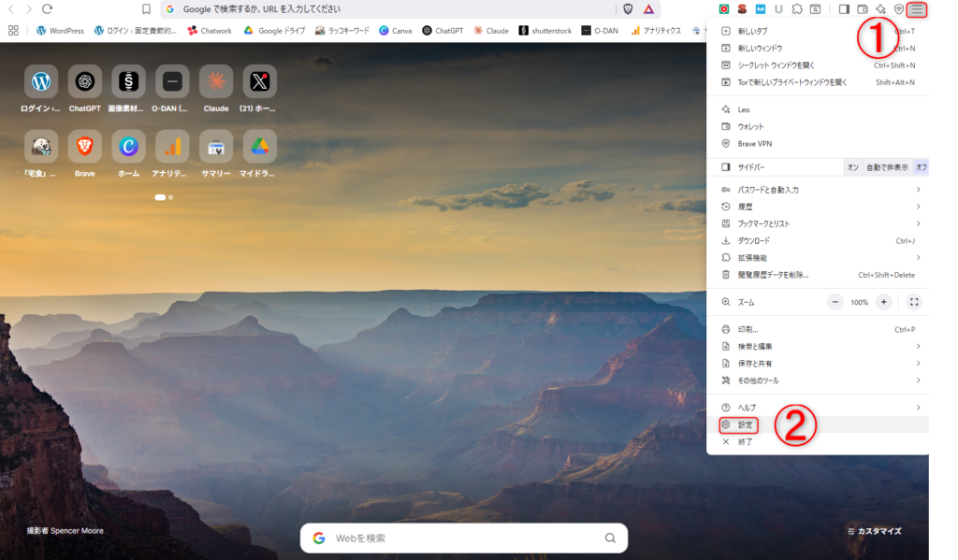Click the Extensions puzzle piece icon
The image size is (958, 560).
click(x=796, y=9)
